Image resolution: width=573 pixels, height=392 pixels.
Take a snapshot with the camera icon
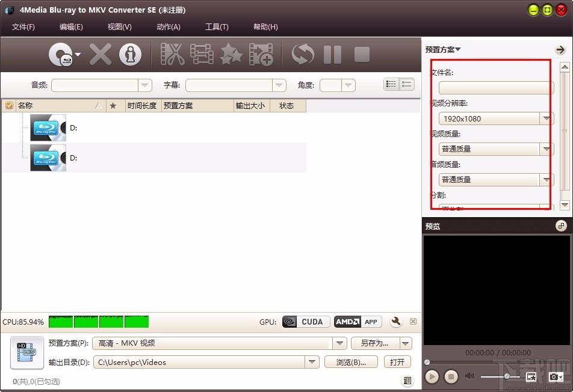[x=556, y=376]
